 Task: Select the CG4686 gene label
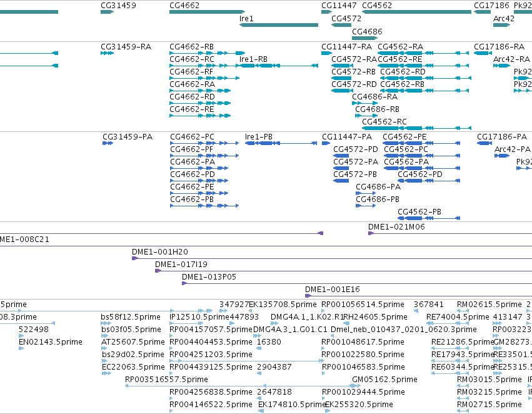pos(367,31)
